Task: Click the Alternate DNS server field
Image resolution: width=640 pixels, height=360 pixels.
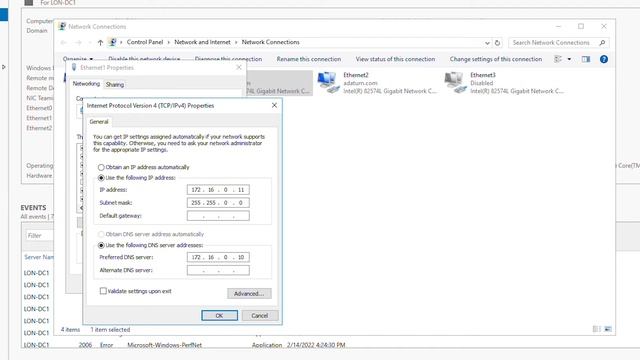Action: [x=218, y=270]
